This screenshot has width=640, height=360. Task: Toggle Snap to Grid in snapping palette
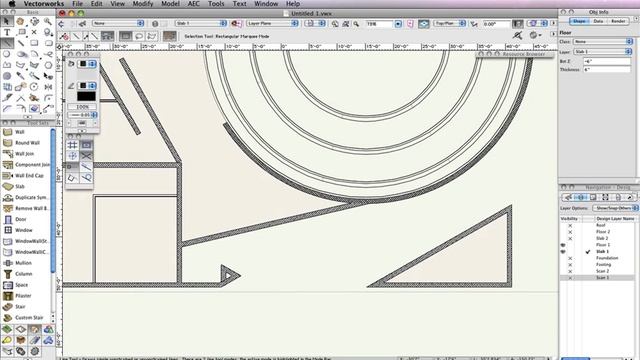72,145
